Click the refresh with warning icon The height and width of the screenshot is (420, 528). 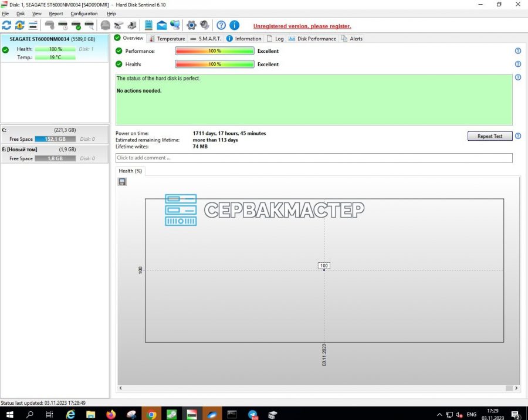tap(19, 25)
